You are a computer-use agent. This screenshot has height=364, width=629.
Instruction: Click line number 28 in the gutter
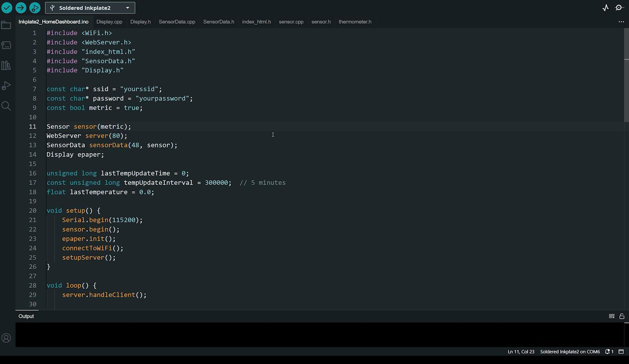tap(33, 286)
